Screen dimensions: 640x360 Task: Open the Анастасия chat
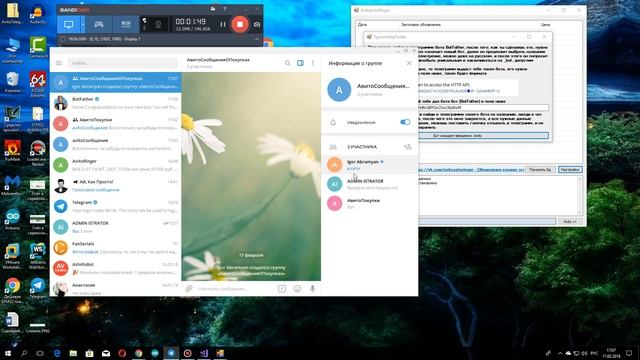tap(116, 288)
